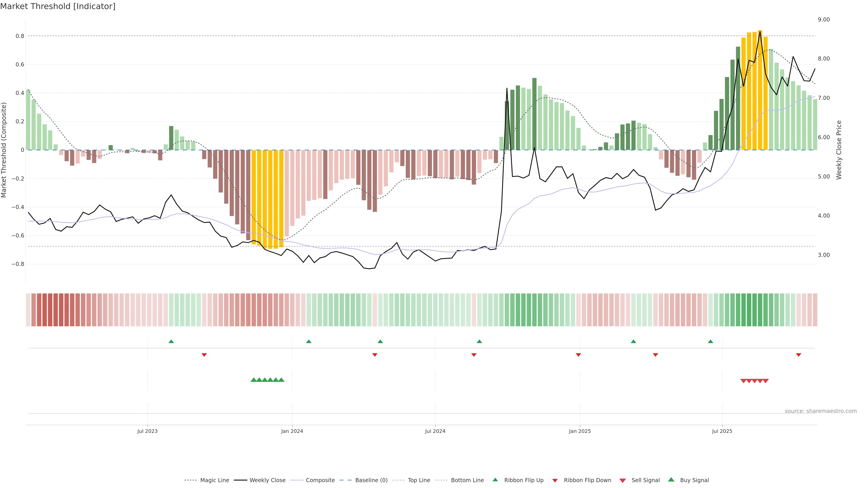Click the Ribbon Flip Down legend triangle
Screen dimensions: 868x488
(555, 481)
